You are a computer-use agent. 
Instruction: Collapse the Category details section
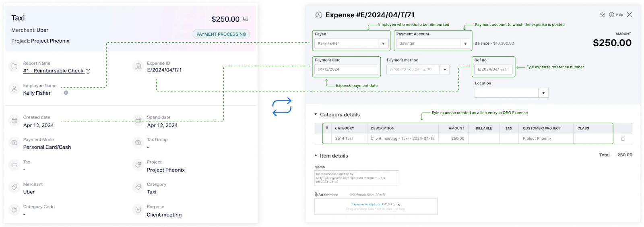click(x=316, y=115)
